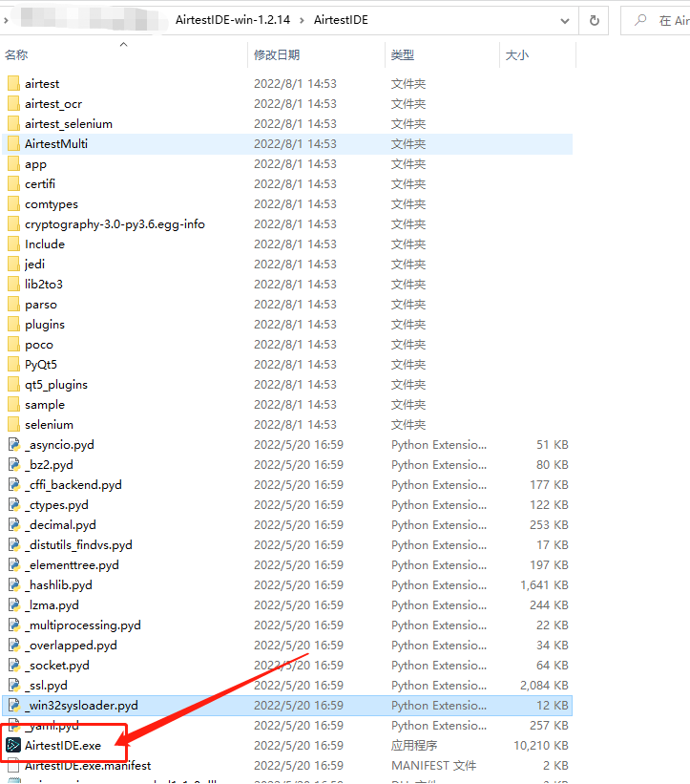Select the file name _multiprocessing.pyd
This screenshot has width=690, height=784.
point(83,625)
